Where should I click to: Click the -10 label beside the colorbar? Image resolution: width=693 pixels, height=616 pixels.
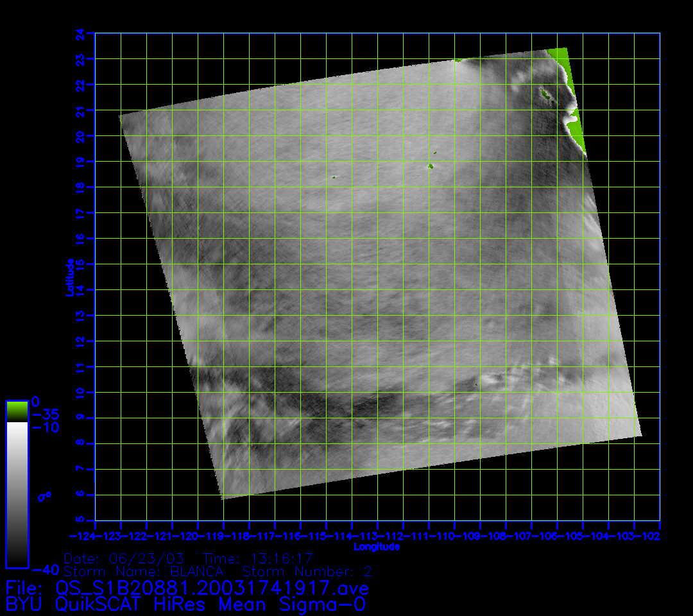click(45, 427)
